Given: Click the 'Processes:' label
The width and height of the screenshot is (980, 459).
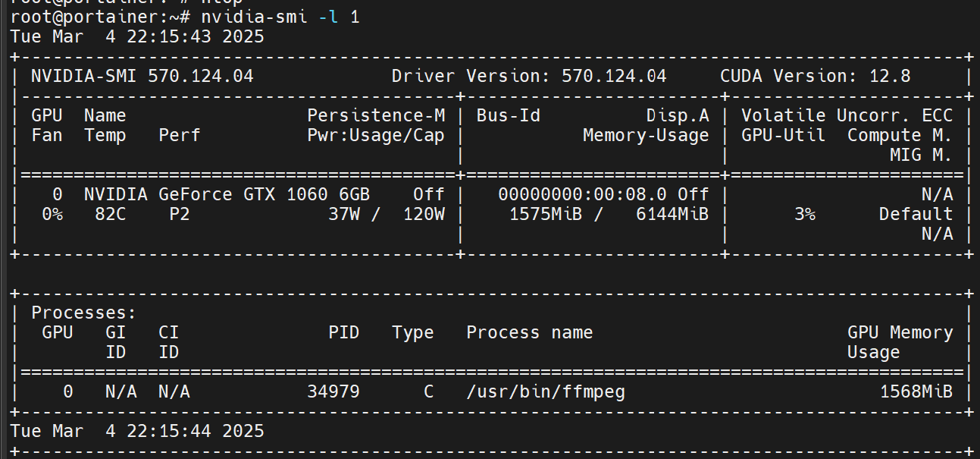Looking at the screenshot, I should [83, 313].
